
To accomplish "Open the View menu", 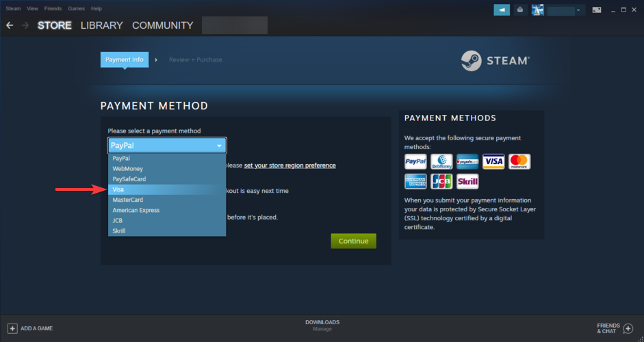I will click(x=32, y=9).
